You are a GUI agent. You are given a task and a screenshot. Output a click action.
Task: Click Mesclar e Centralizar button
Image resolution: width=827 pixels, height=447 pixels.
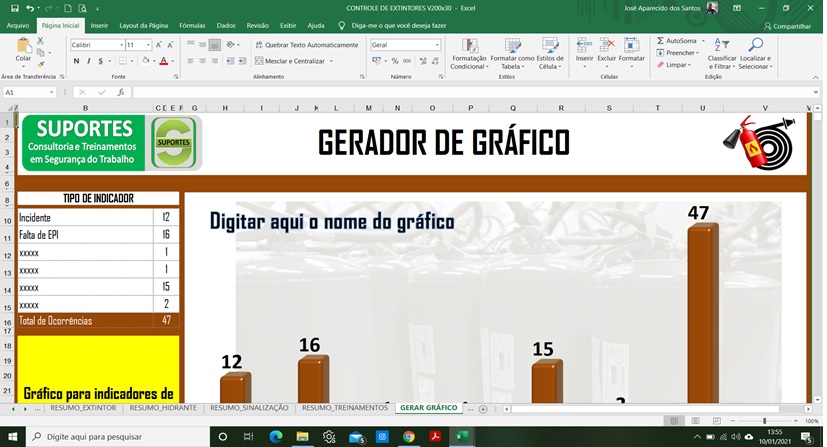[x=290, y=61]
